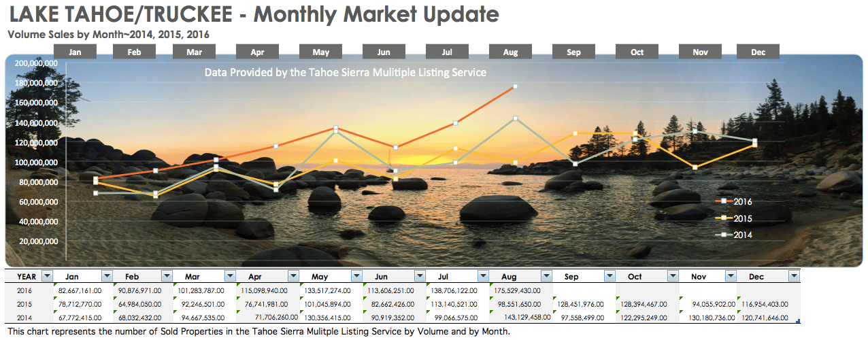Viewport: 868px width, 340px height.
Task: Select cell 122,295,249.00 in Oct column
Action: coord(648,318)
